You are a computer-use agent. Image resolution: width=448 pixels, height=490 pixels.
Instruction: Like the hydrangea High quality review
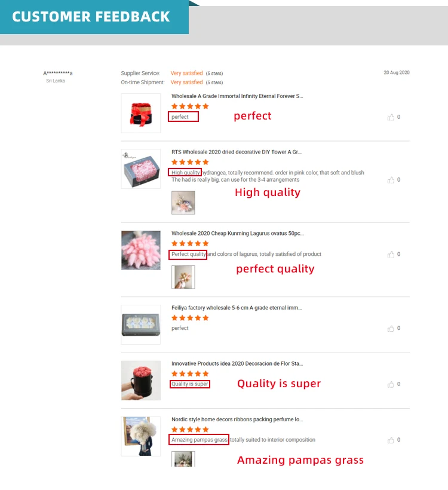click(391, 180)
